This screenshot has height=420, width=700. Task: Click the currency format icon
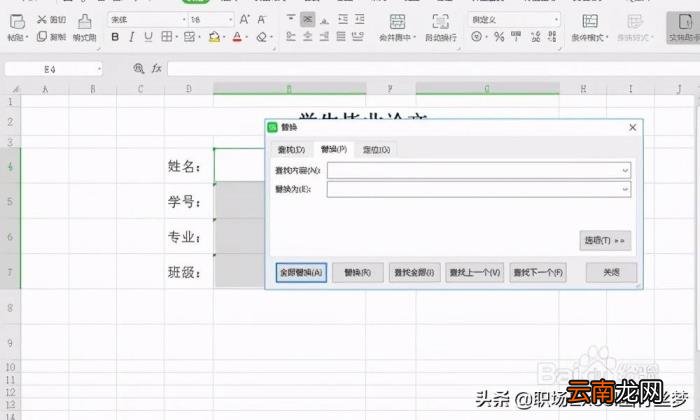pyautogui.click(x=476, y=37)
